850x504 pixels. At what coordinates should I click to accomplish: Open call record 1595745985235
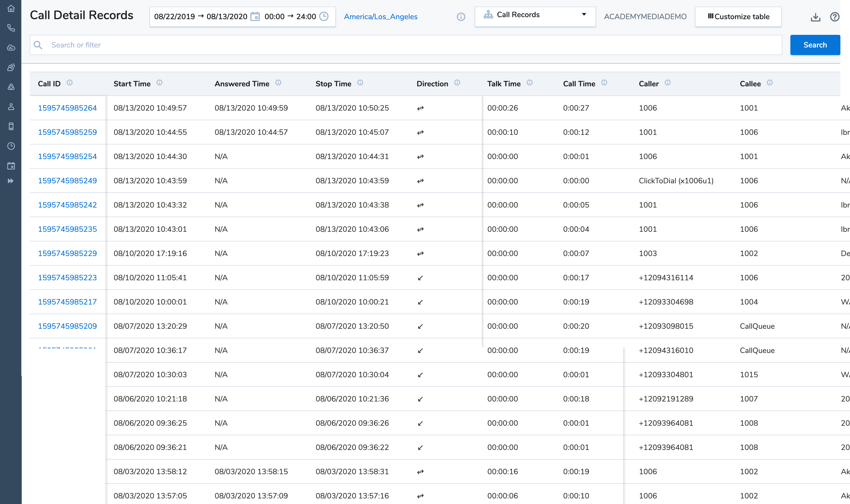click(67, 229)
